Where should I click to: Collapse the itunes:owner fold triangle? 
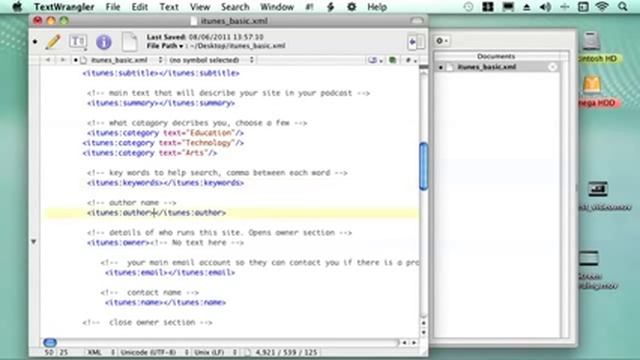click(x=33, y=242)
